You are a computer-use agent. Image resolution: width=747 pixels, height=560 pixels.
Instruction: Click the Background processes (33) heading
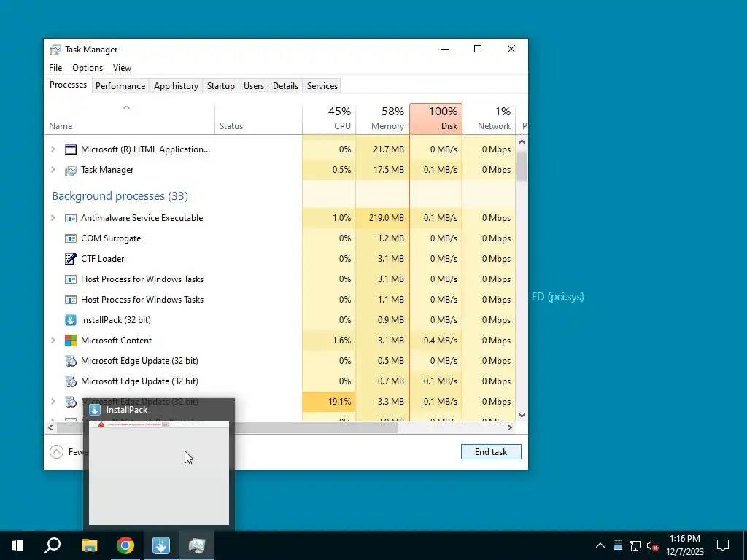click(x=120, y=196)
